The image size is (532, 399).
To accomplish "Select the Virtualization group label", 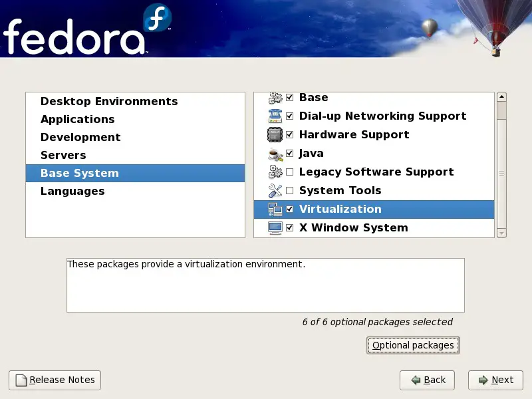I will pyautogui.click(x=340, y=209).
